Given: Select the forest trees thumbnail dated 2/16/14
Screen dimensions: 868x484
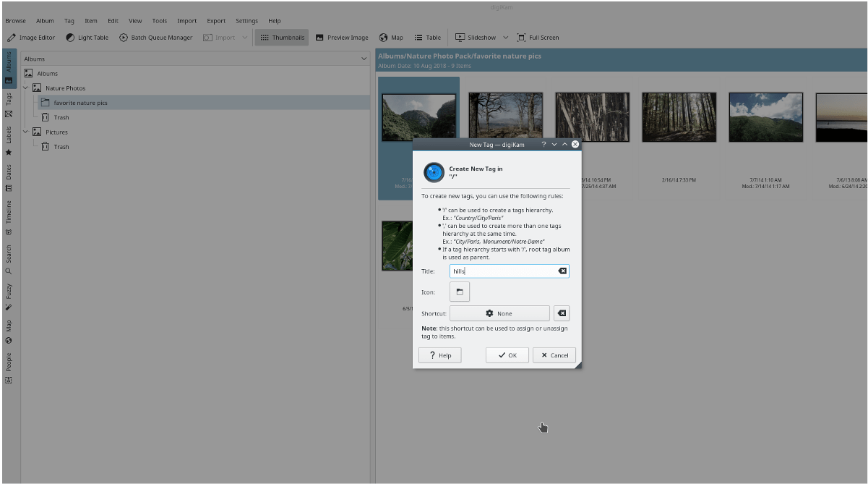Looking at the screenshot, I should click(679, 116).
